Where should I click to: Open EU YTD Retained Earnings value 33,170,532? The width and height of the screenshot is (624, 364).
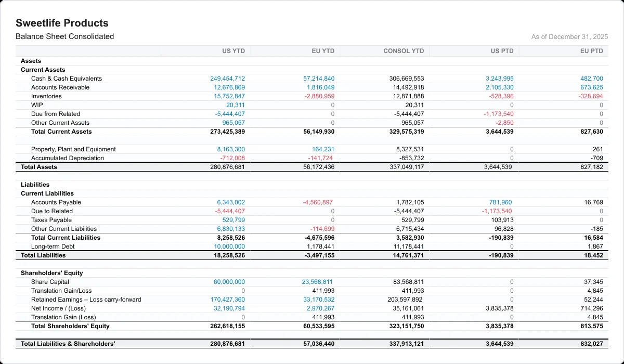point(319,300)
